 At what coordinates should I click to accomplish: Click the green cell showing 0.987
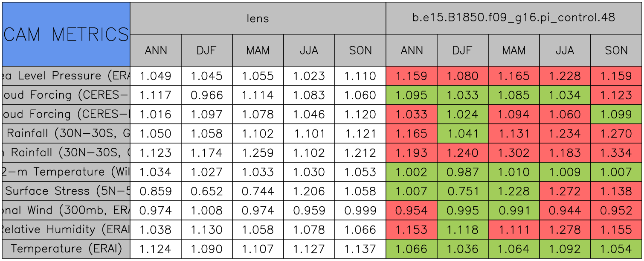463,172
